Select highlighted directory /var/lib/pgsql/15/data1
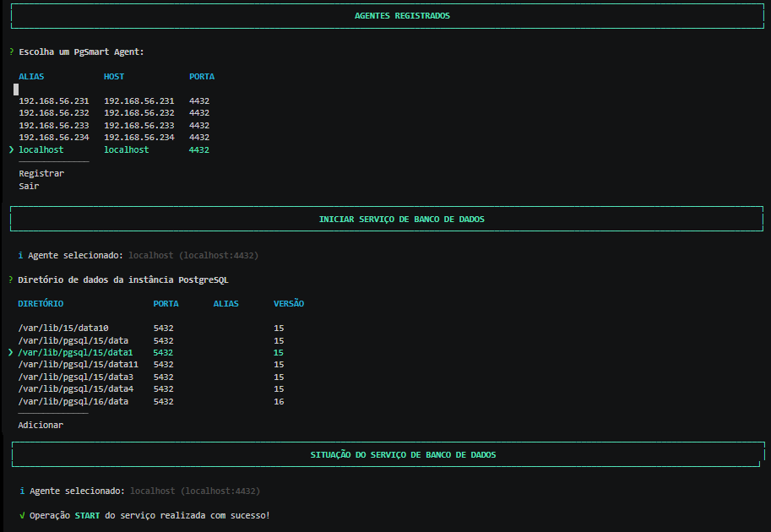Viewport: 771px width, 532px height. [x=75, y=352]
